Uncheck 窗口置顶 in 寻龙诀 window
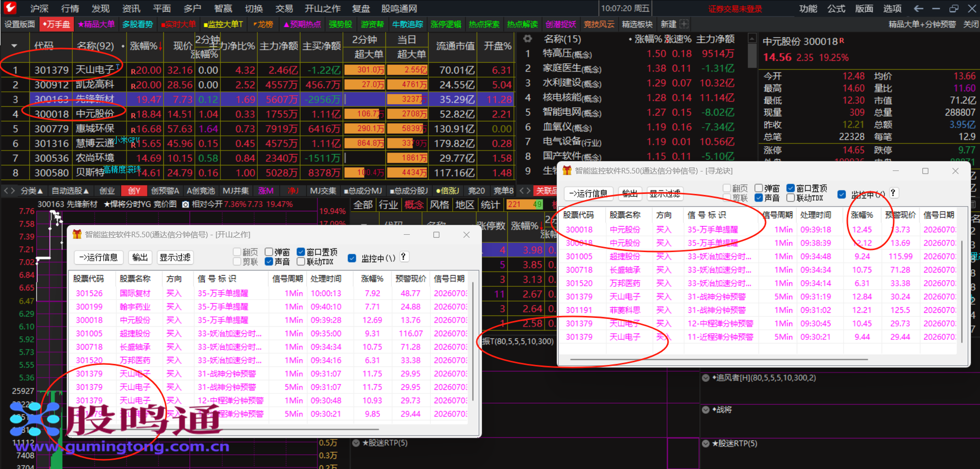980x469 pixels. pos(791,188)
